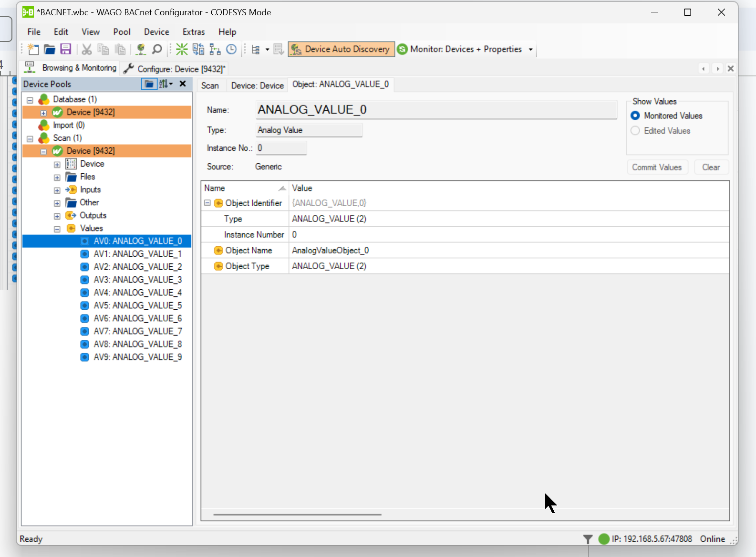Click the Cut scissors icon
Image resolution: width=756 pixels, height=557 pixels.
(x=86, y=49)
